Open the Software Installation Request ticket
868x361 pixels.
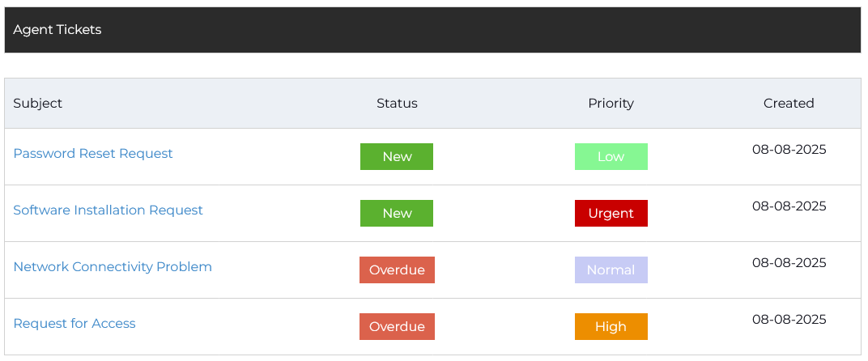tap(108, 210)
